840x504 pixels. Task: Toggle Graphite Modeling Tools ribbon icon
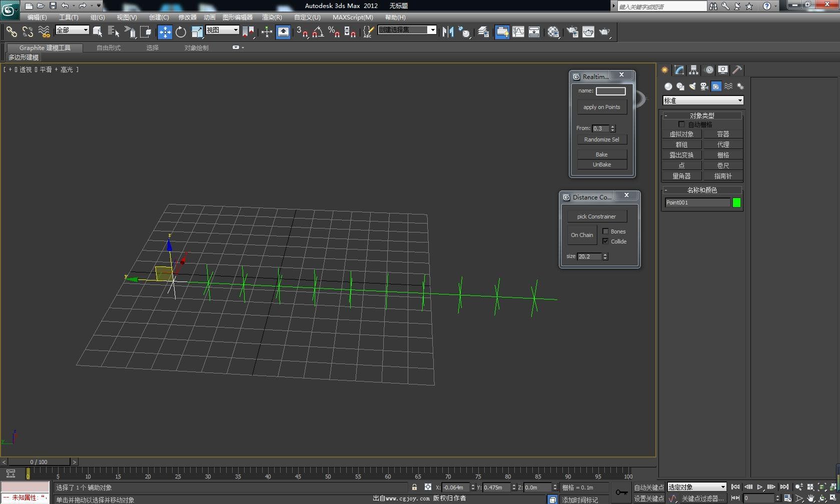tap(502, 32)
